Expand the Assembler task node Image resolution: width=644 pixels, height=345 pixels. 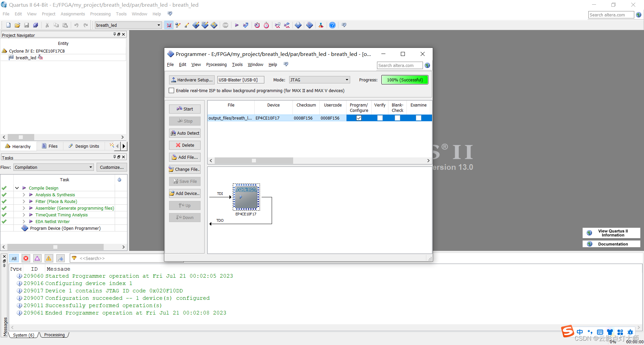[24, 208]
